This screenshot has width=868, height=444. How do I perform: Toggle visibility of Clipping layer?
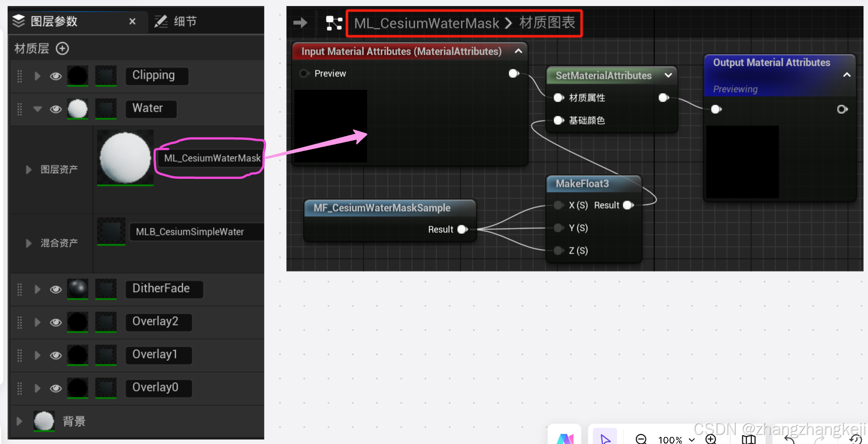pos(56,76)
